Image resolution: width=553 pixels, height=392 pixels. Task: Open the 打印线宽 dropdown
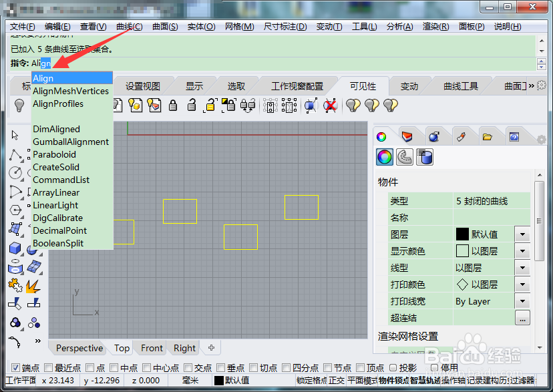point(522,301)
